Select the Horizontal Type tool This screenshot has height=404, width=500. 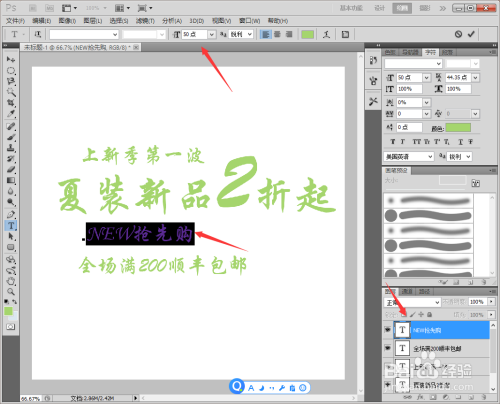coord(11,226)
